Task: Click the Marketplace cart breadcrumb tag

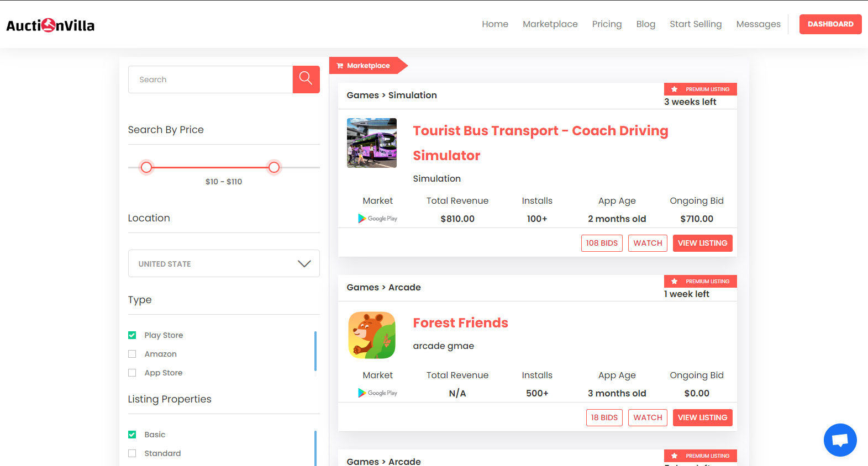Action: click(368, 66)
